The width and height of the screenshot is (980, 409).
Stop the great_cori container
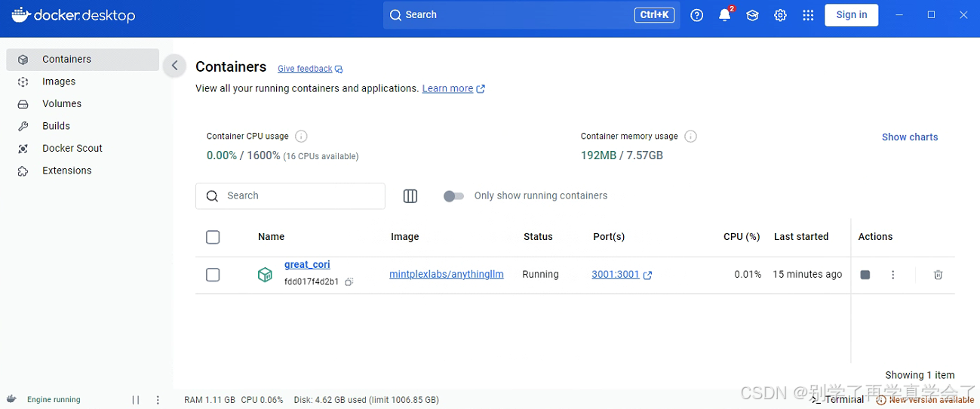click(865, 275)
